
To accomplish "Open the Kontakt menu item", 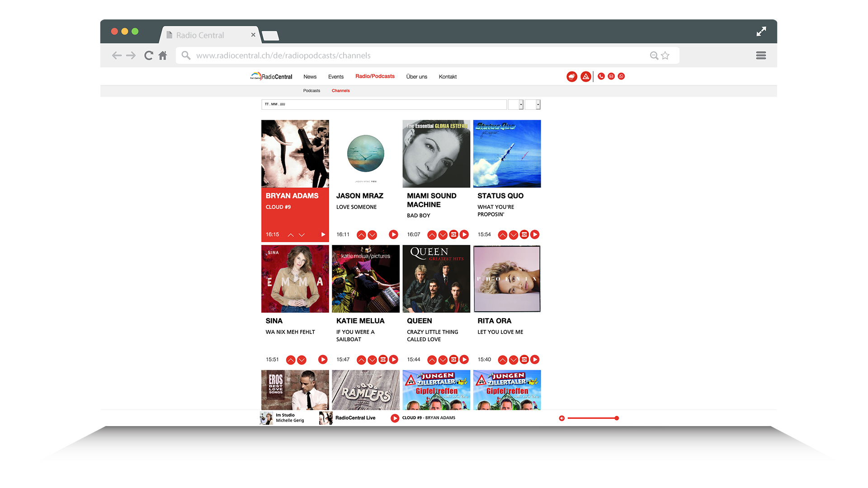I will point(448,77).
